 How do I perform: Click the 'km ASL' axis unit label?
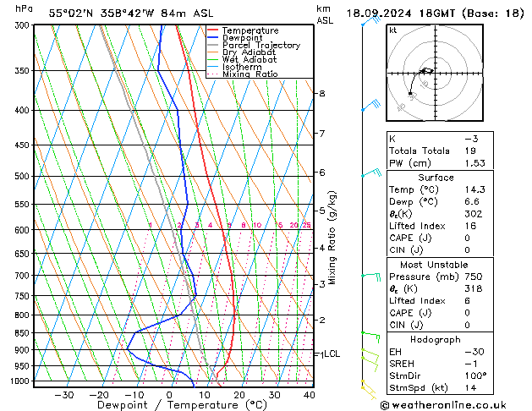coord(324,14)
